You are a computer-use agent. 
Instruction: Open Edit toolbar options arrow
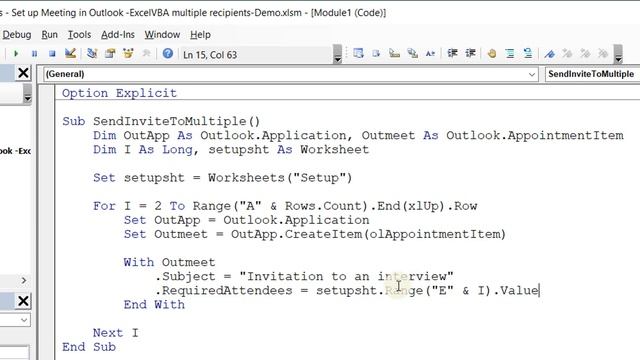(618, 54)
